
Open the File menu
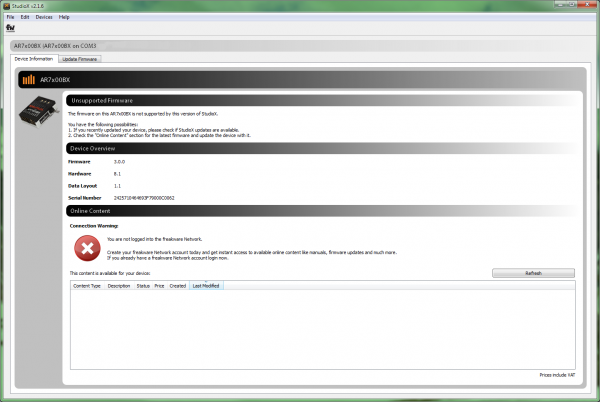[11, 17]
